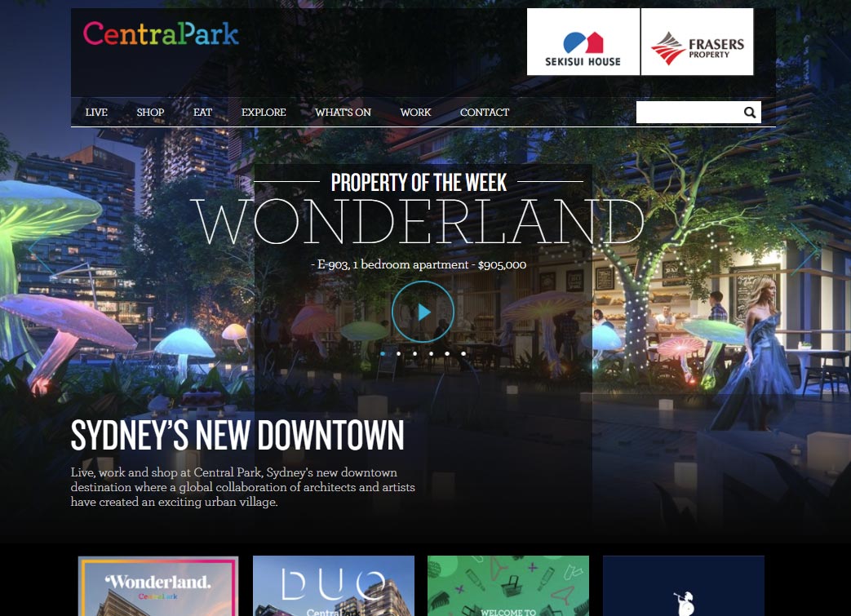Open the trumpeter silhouette tile
The height and width of the screenshot is (616, 851).
683,586
